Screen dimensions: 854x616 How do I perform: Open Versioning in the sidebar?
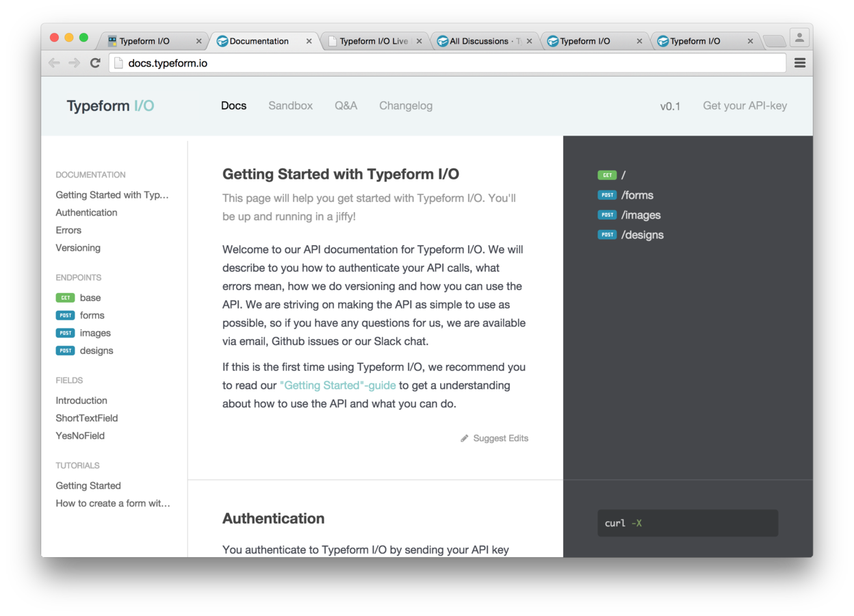78,248
